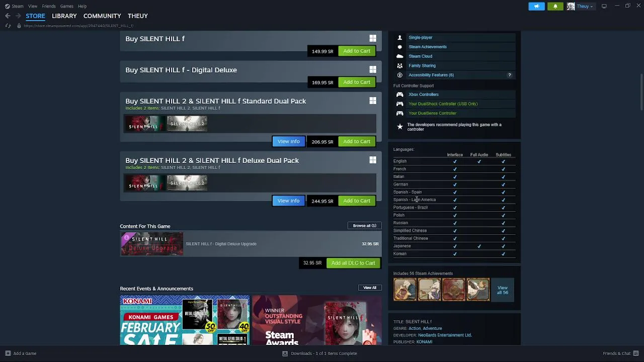Image resolution: width=644 pixels, height=362 pixels.
Task: Open the notifications bell icon
Action: point(555,6)
